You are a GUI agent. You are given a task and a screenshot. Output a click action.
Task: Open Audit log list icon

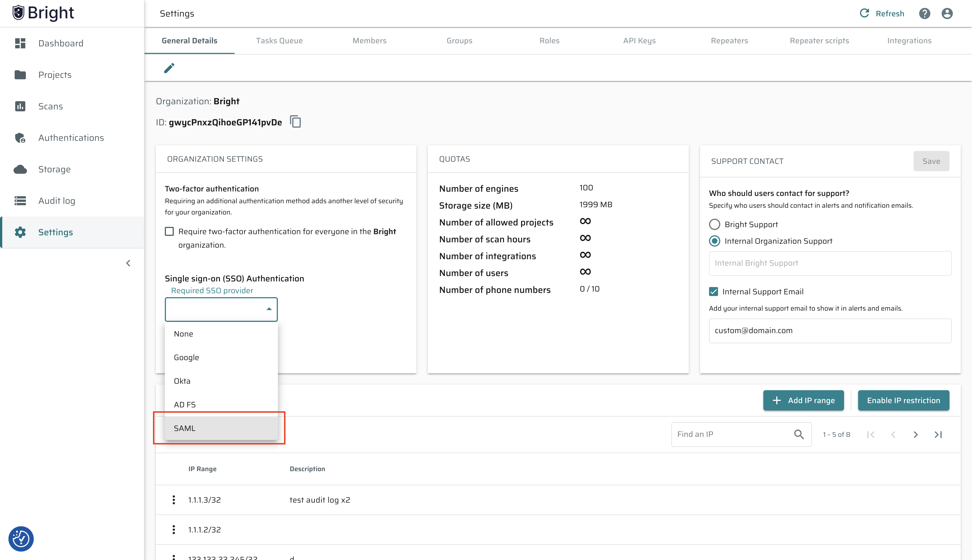(x=20, y=201)
